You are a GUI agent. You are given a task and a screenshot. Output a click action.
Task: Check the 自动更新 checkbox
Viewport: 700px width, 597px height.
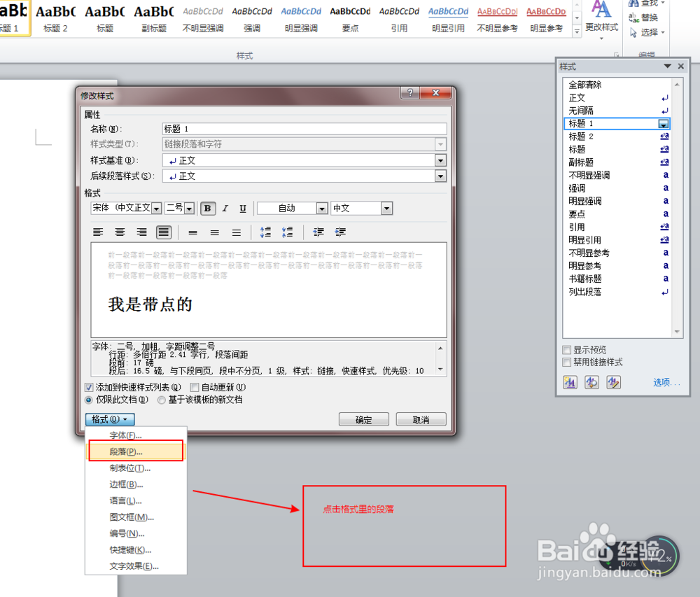195,387
